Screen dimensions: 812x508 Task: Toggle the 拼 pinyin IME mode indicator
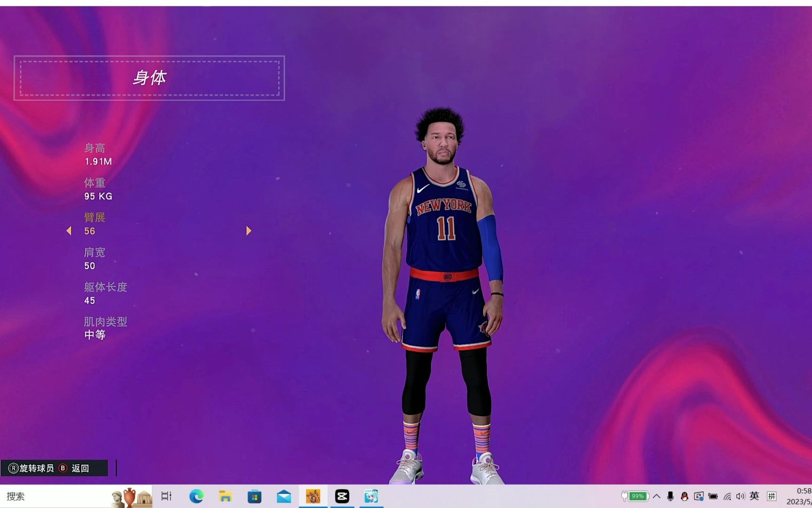click(772, 496)
